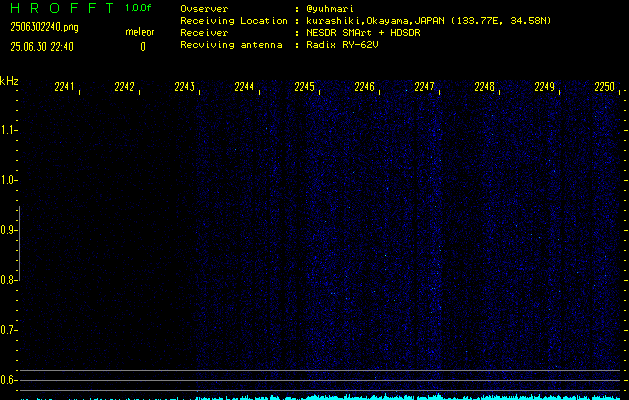Click the Receiver label
Viewport: 629px width, 400px height.
tap(204, 33)
